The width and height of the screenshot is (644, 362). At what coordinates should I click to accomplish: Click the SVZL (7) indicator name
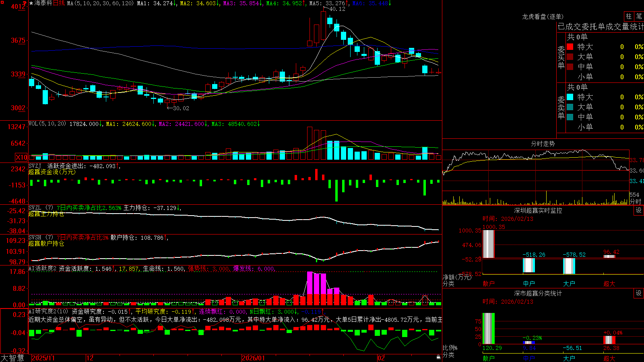(x=41, y=208)
